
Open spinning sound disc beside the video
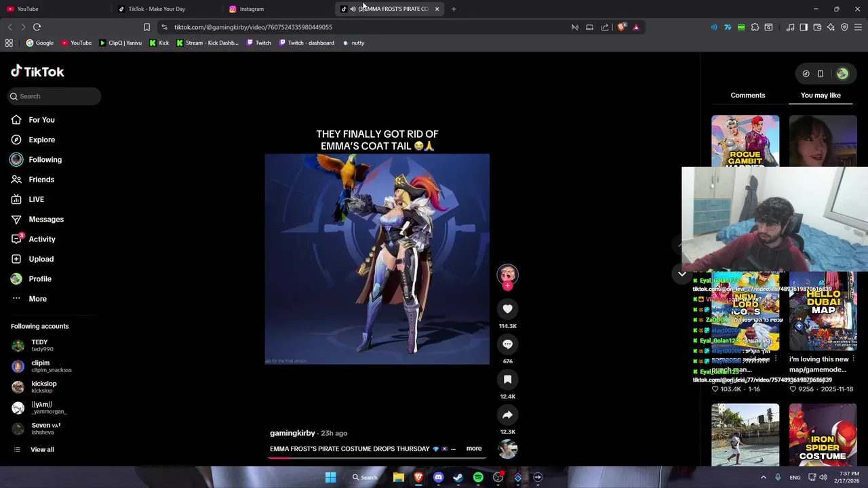(x=507, y=449)
